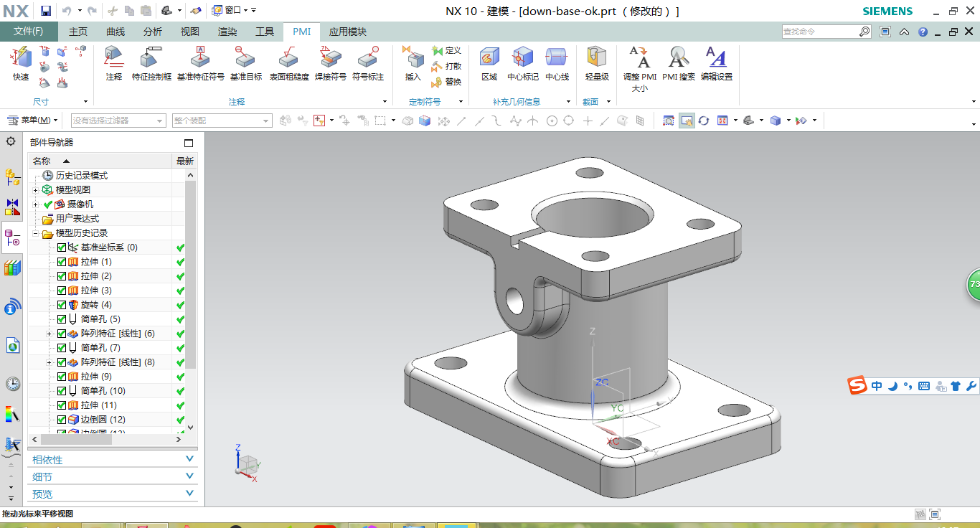
Task: Switch to the 分析 ribbon tab
Action: coord(153,32)
